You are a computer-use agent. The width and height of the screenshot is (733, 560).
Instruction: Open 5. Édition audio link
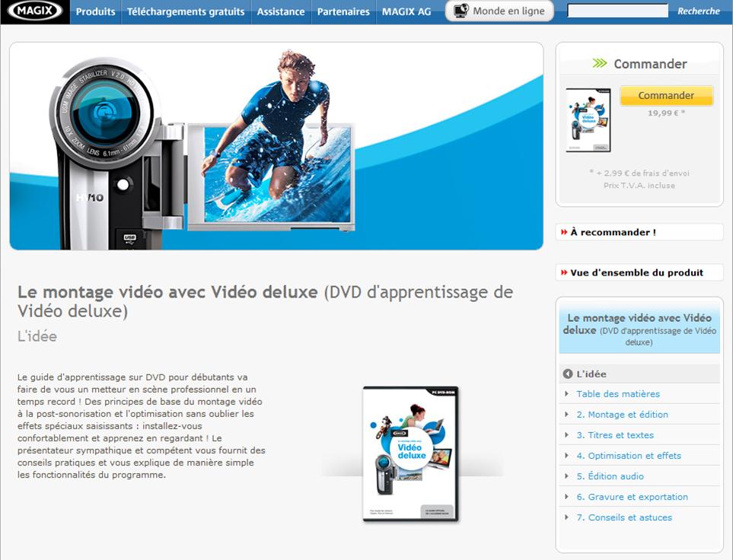pyautogui.click(x=610, y=476)
